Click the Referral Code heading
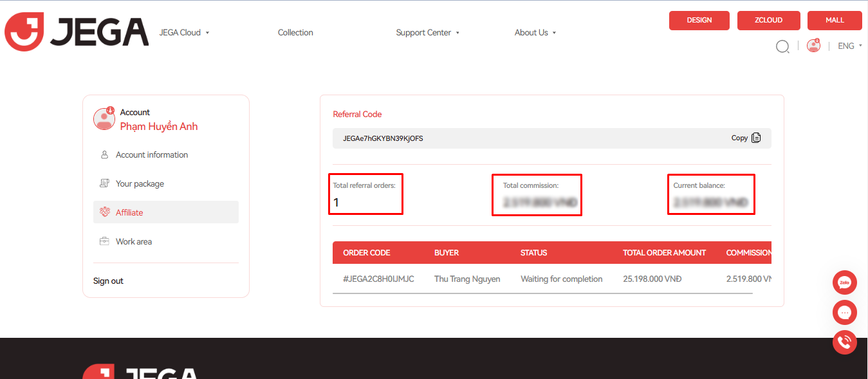The image size is (868, 379). point(357,115)
